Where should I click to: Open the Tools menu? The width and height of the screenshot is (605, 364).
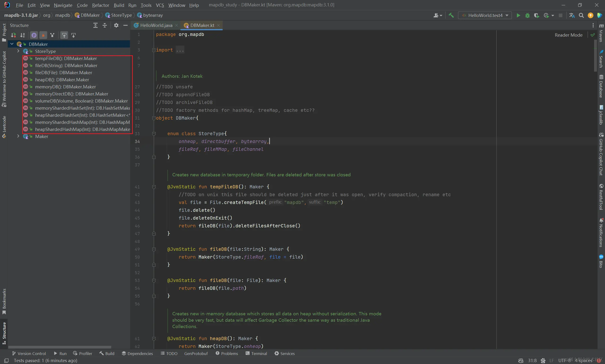(146, 5)
